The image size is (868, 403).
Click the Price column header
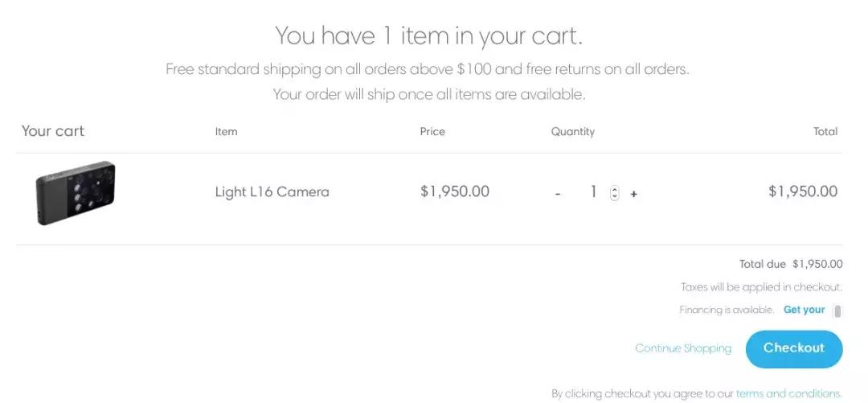tap(432, 132)
